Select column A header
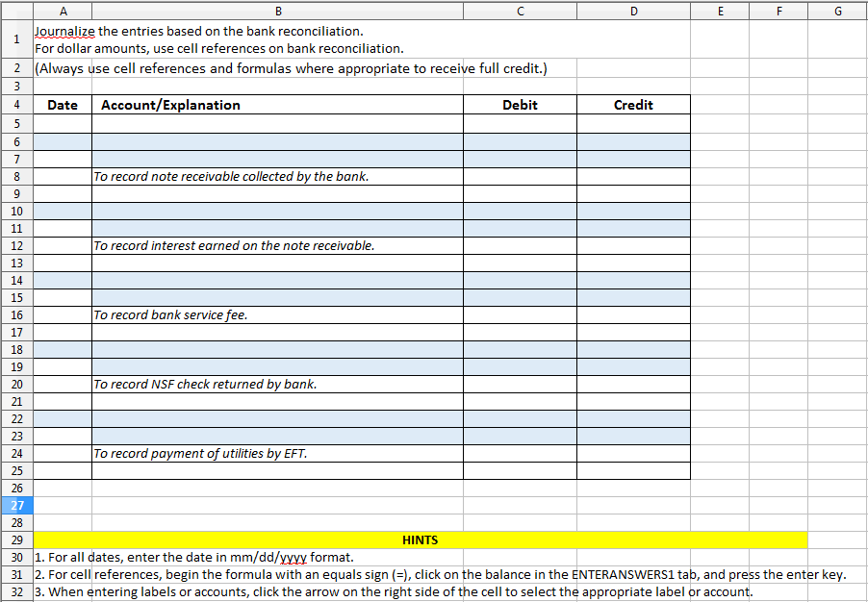Screen dimensions: 868x602 [x=63, y=11]
